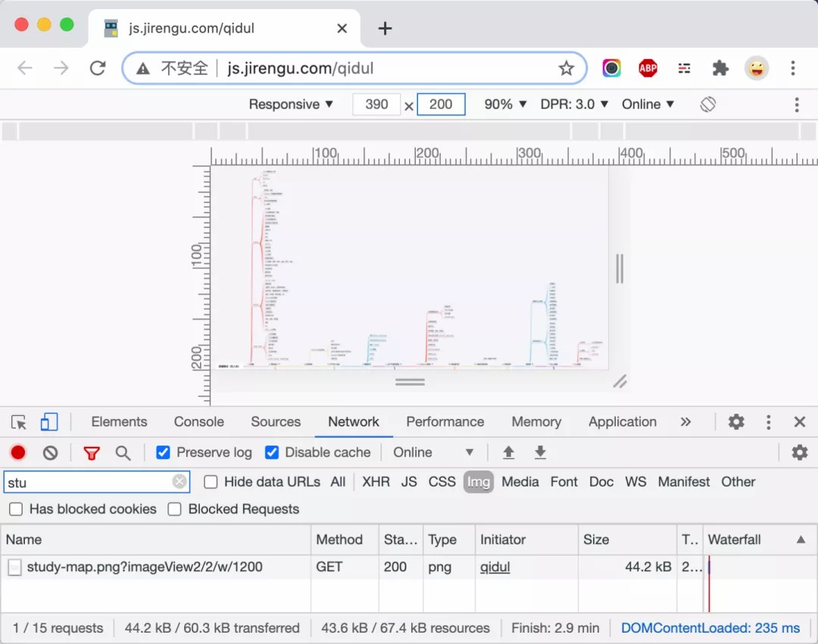The height and width of the screenshot is (644, 818).
Task: Uncheck the Preserve log checkbox
Action: (163, 452)
